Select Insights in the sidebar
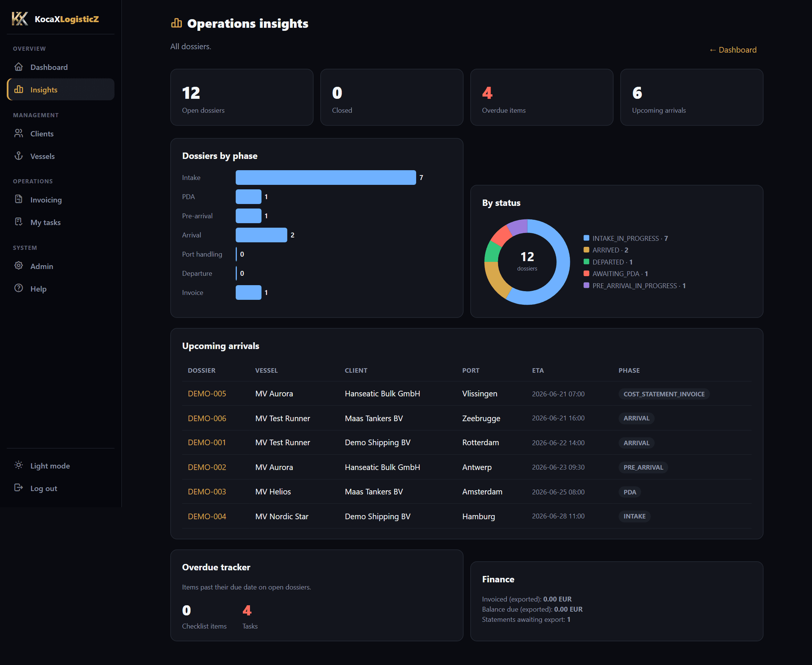 pyautogui.click(x=61, y=89)
